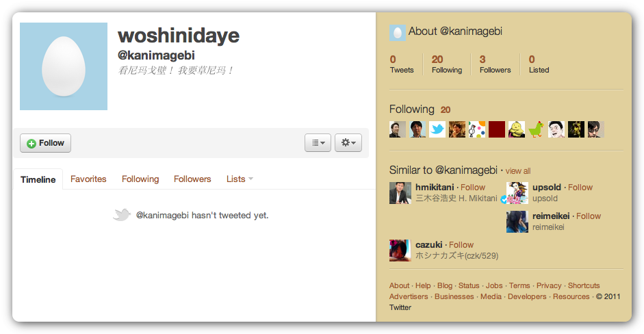The height and width of the screenshot is (334, 644).
Task: Open the gear settings dropdown
Action: tap(348, 142)
